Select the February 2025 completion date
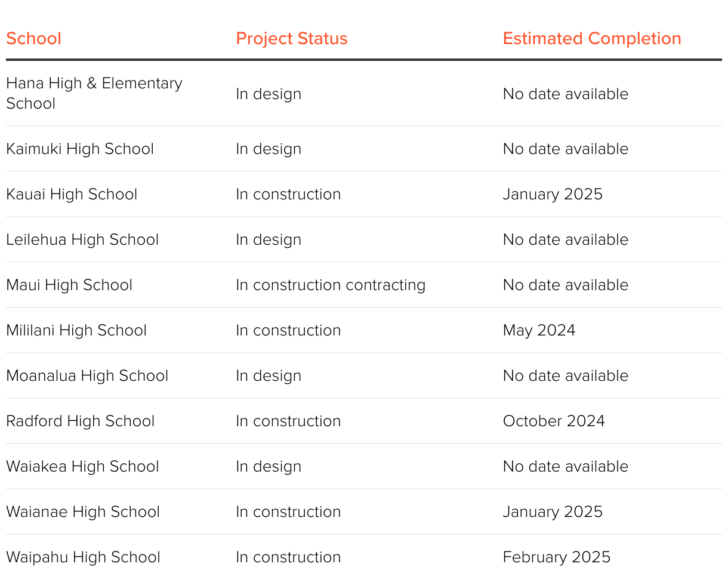Viewport: 728px width, 585px height. [x=556, y=557]
